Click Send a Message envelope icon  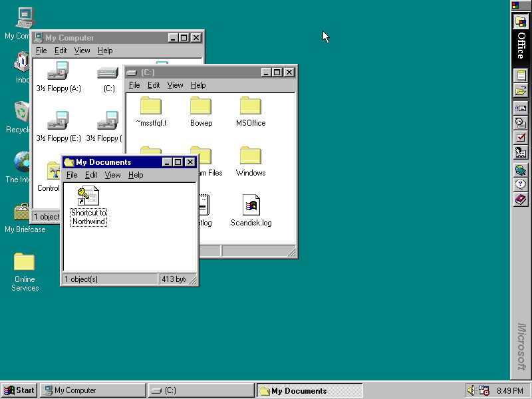pyautogui.click(x=521, y=108)
